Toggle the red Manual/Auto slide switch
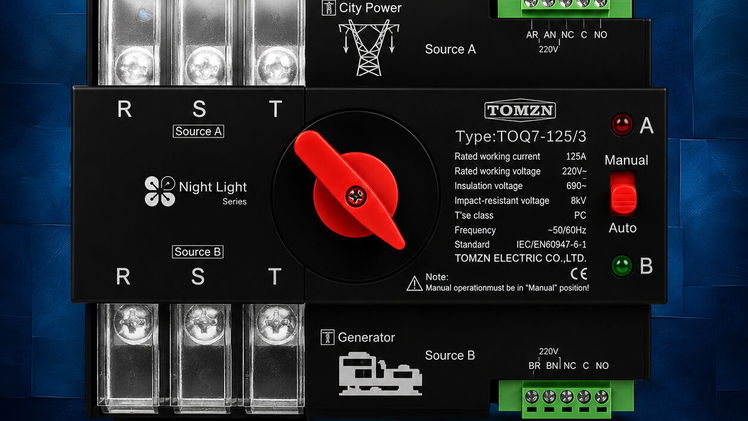 [623, 194]
